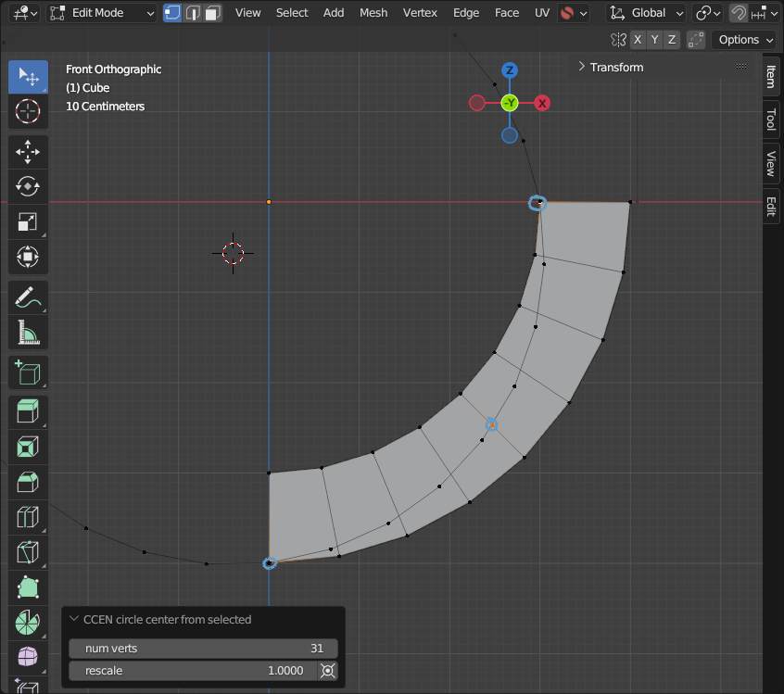The image size is (784, 694).
Task: Select the Transform tool
Action: click(28, 257)
